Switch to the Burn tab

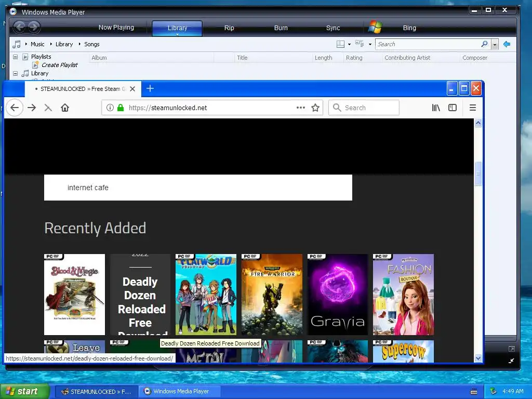281,28
